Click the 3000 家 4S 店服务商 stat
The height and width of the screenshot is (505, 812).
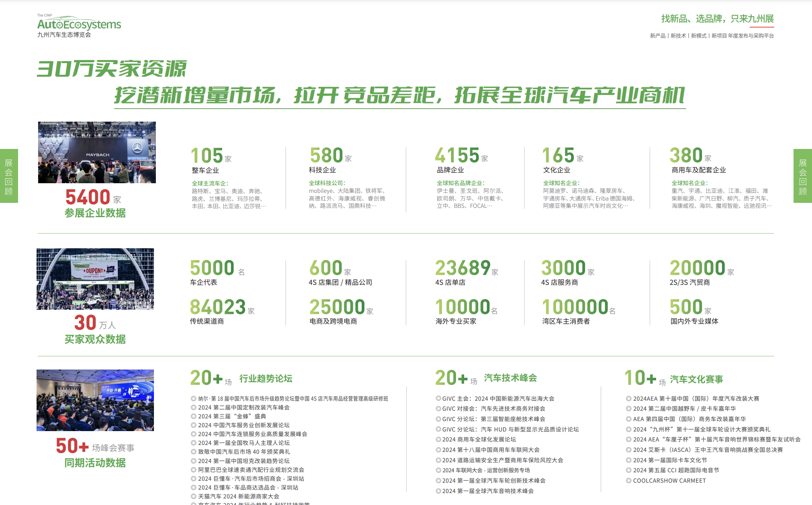(568, 273)
